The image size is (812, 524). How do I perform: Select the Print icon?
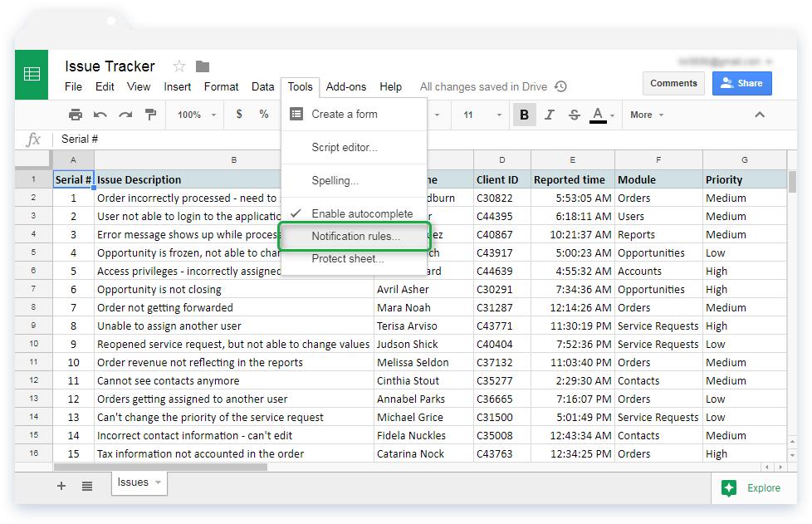click(x=76, y=115)
